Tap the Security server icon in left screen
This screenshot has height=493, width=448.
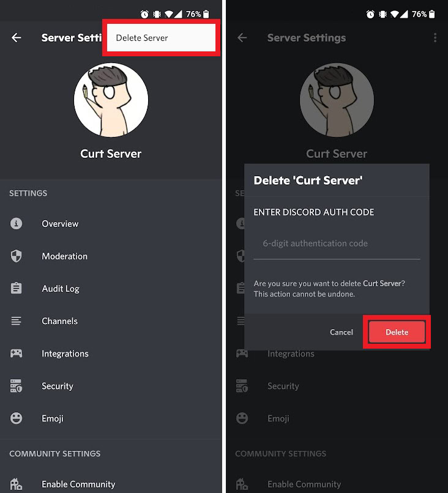(17, 386)
